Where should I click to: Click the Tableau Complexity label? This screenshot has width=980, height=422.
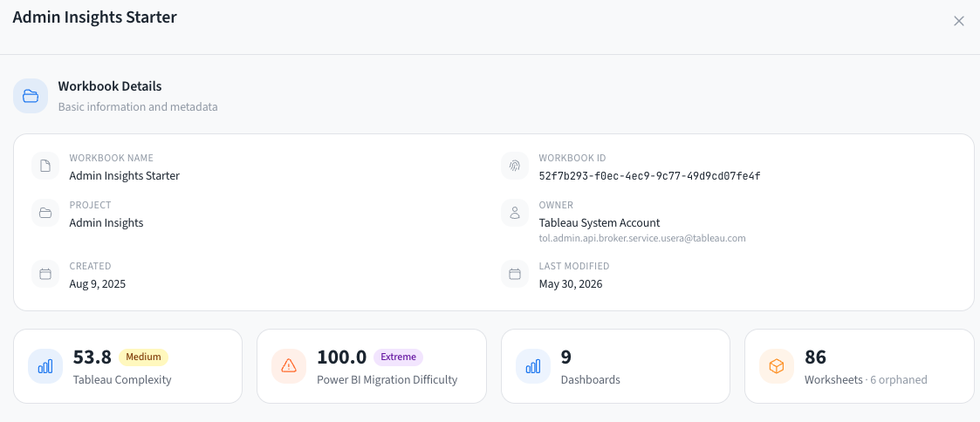pyautogui.click(x=122, y=379)
